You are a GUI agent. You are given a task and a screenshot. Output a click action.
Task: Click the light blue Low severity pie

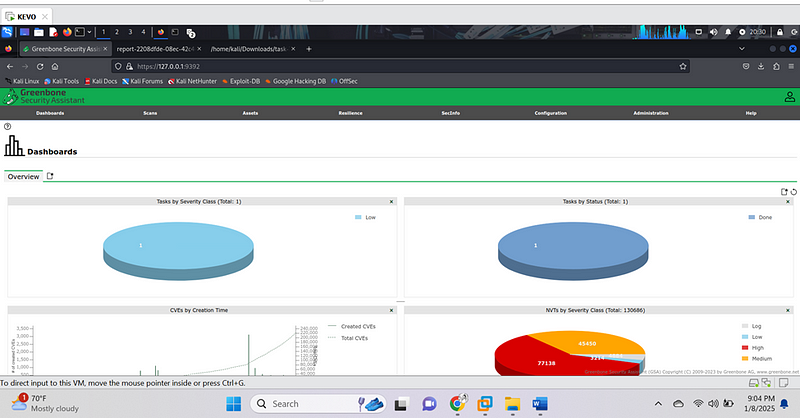click(x=178, y=251)
